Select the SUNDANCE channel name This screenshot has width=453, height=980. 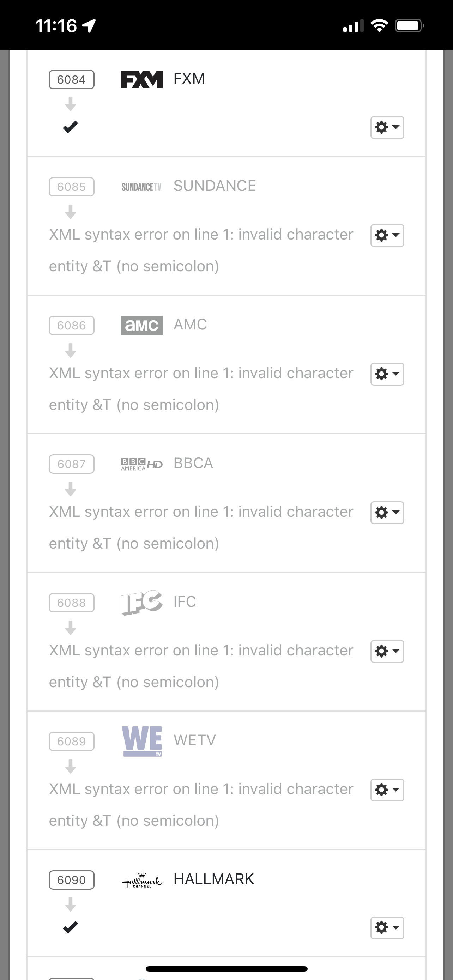click(x=215, y=186)
